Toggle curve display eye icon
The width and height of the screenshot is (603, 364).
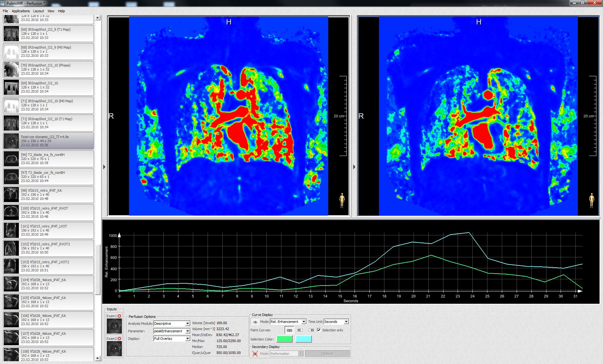pos(255,322)
